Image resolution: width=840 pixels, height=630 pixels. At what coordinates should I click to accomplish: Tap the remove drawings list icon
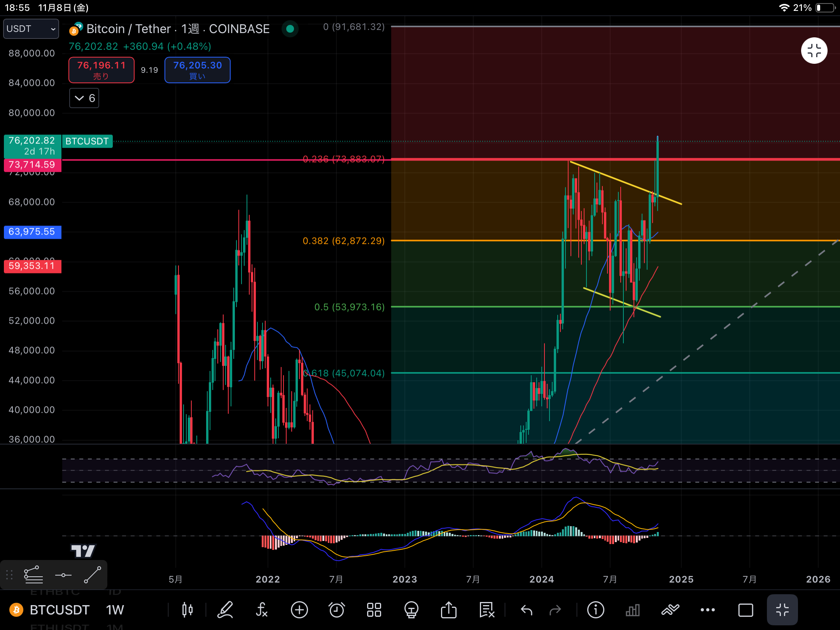(x=486, y=609)
